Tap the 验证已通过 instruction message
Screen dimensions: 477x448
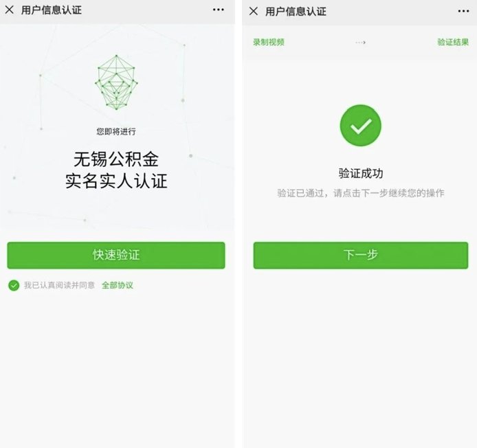coord(361,193)
